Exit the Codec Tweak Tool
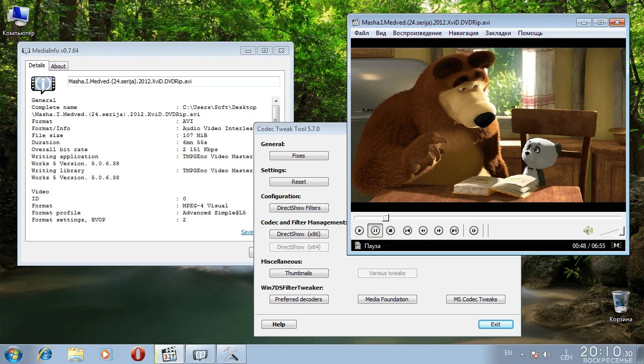Screen dimensions: 644x364 (496, 324)
